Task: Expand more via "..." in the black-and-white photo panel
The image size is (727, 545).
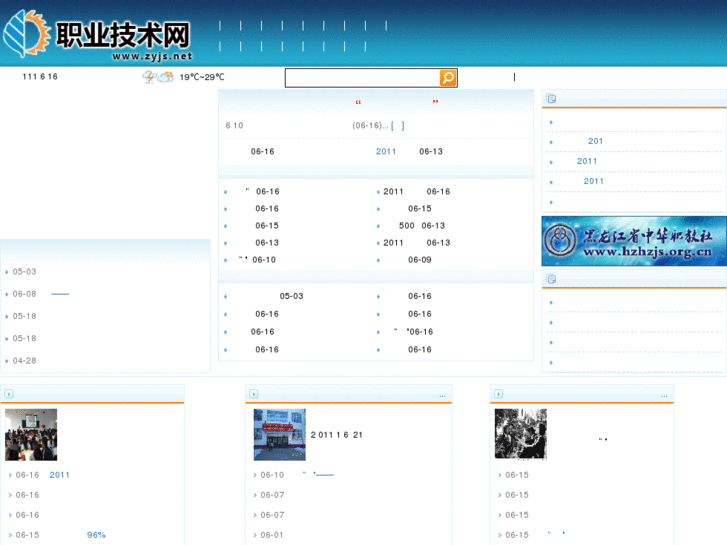Action: pos(666,395)
